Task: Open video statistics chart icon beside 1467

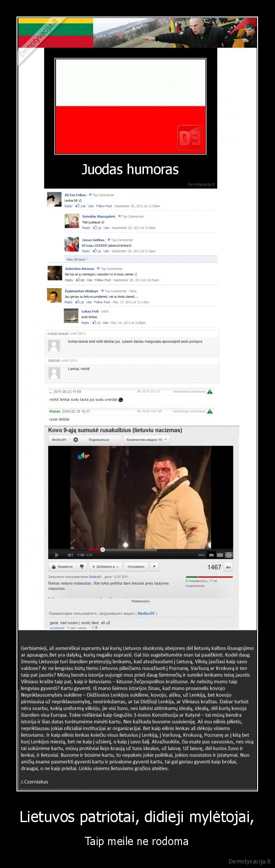Action: point(229,567)
